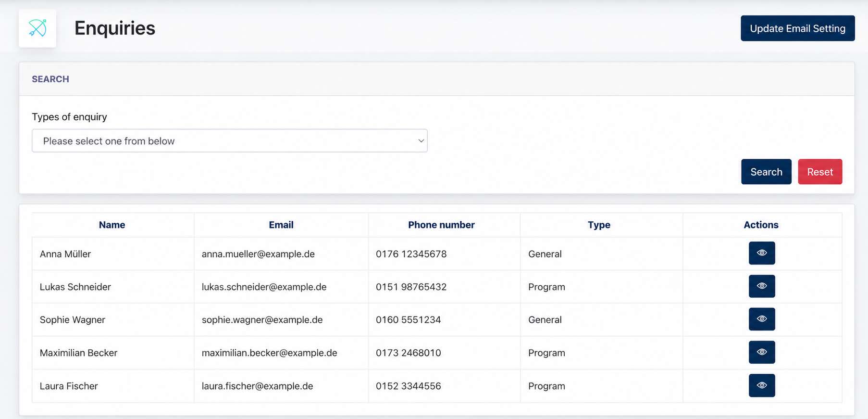This screenshot has height=419, width=868.
Task: Reset the search filters
Action: coord(820,172)
